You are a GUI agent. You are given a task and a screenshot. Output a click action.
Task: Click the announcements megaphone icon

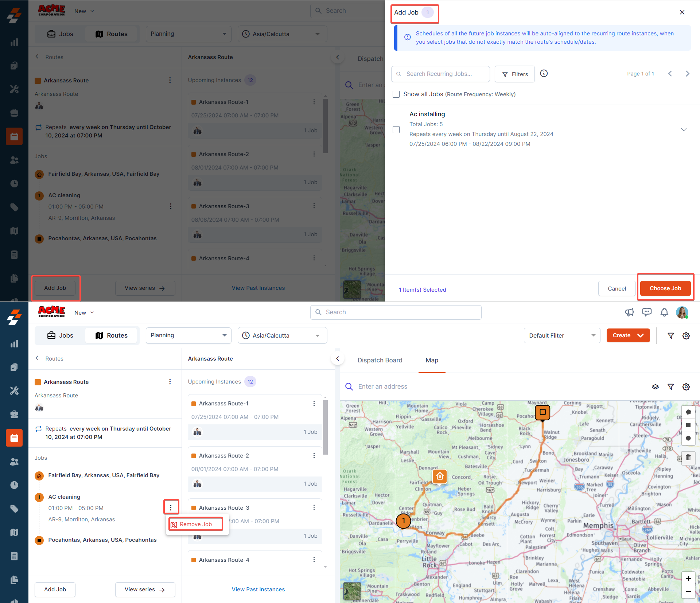pyautogui.click(x=629, y=312)
